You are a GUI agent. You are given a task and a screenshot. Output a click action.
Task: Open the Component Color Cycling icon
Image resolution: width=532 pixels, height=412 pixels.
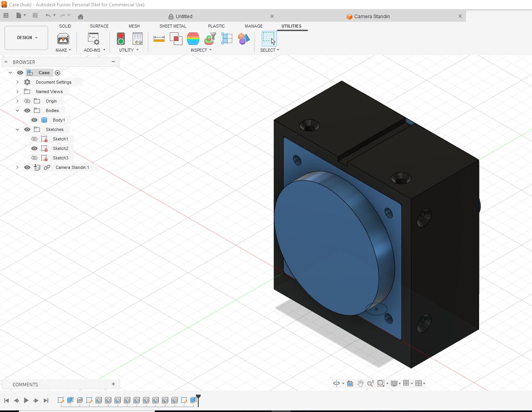click(244, 39)
